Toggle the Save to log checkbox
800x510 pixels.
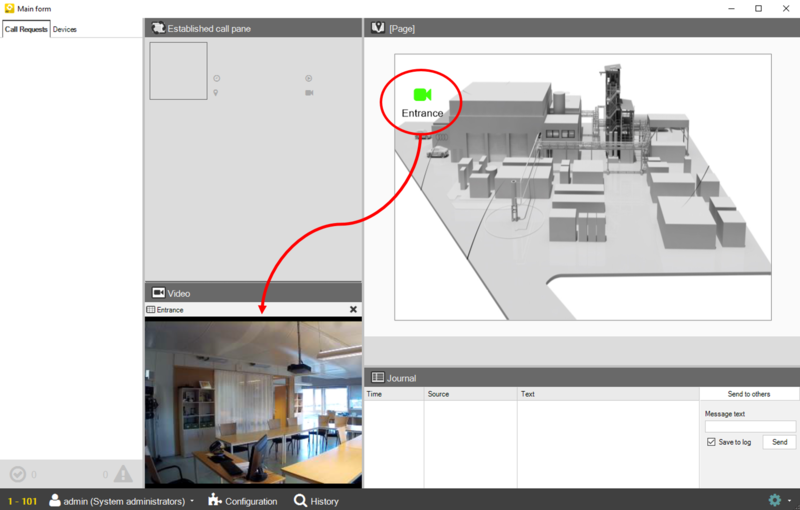[711, 442]
